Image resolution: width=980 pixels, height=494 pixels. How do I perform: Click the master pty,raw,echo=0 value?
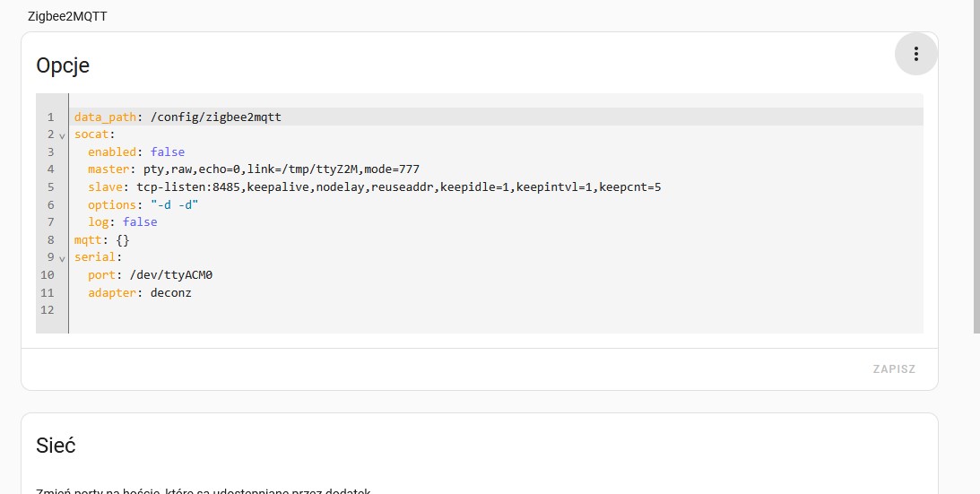(x=282, y=169)
